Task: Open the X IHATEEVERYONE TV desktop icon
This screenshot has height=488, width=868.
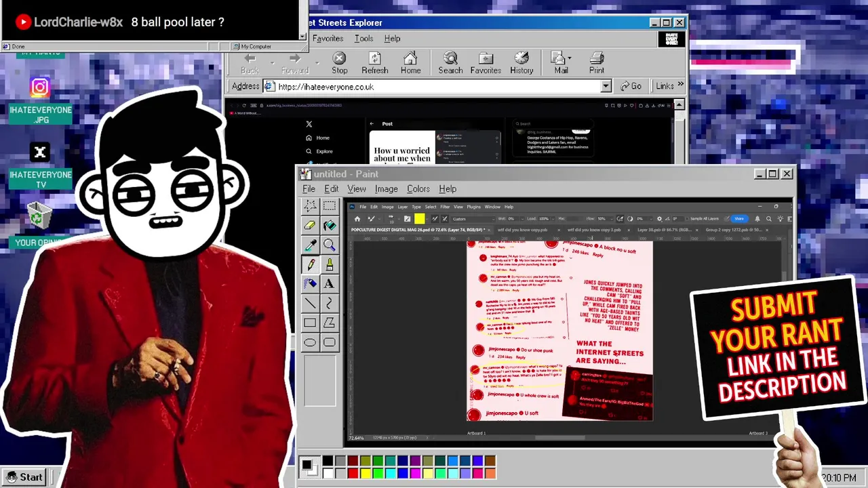Action: 40,167
